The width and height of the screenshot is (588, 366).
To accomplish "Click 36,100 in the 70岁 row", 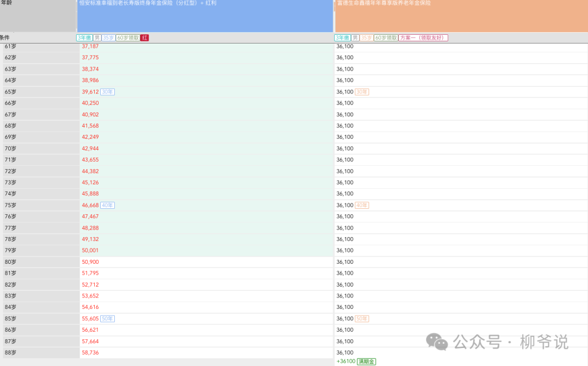I will [345, 148].
